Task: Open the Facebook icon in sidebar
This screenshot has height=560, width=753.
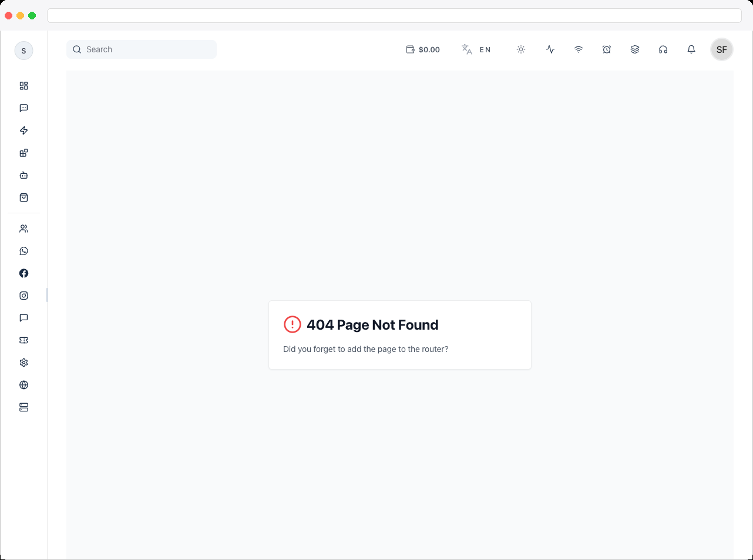Action: click(23, 273)
